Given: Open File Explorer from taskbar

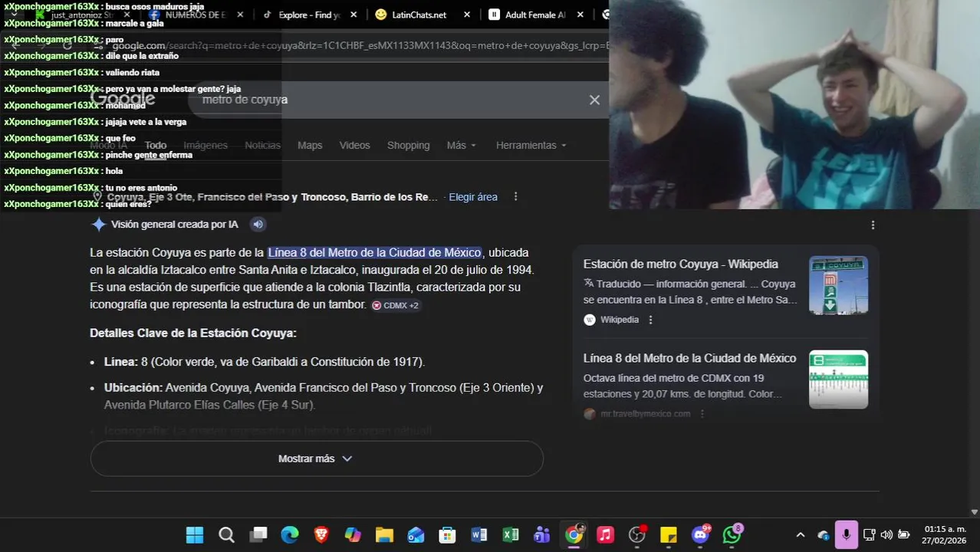Looking at the screenshot, I should [384, 534].
